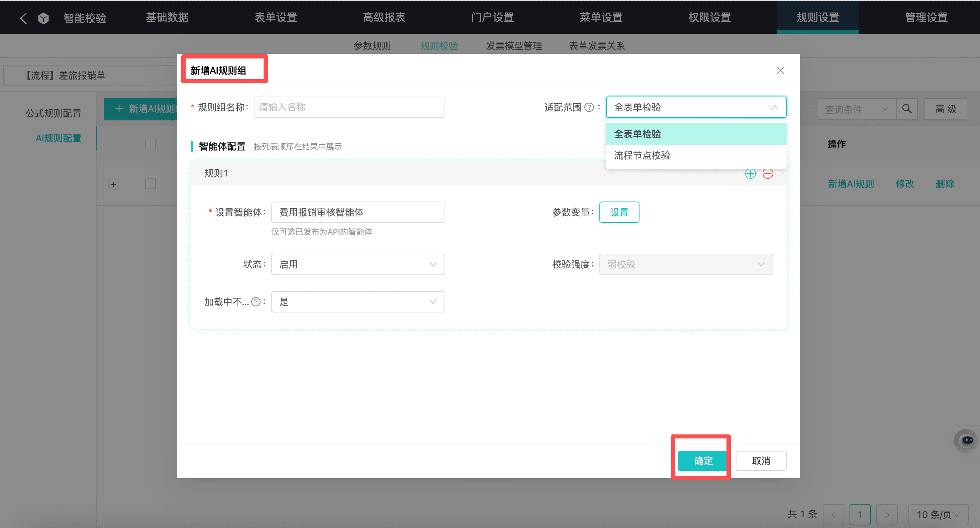The width and height of the screenshot is (980, 528).
Task: Click page number 1 in pagination
Action: pyautogui.click(x=860, y=515)
